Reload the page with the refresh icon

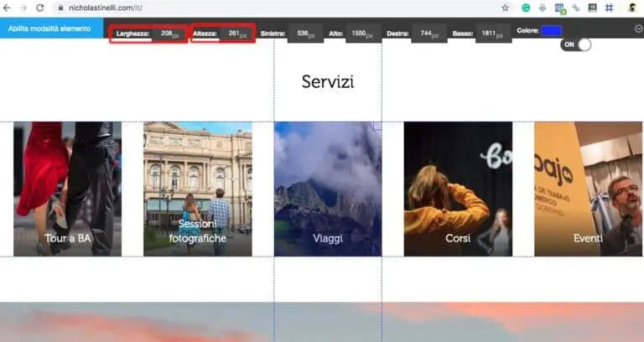point(40,8)
